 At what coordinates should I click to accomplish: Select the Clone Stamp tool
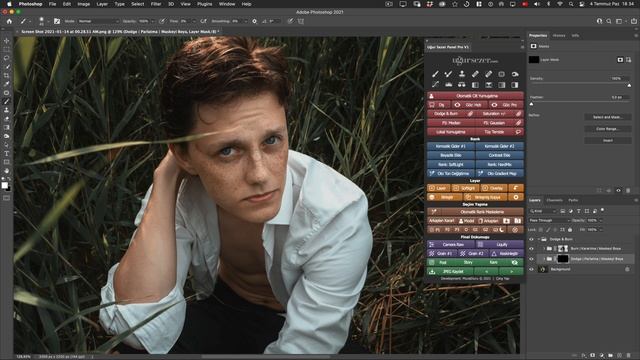(7, 110)
